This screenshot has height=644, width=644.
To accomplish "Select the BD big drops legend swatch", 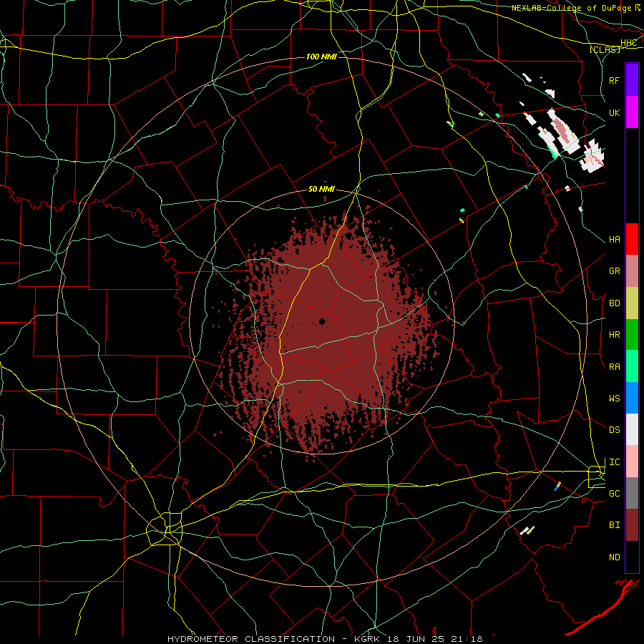I will coord(632,303).
